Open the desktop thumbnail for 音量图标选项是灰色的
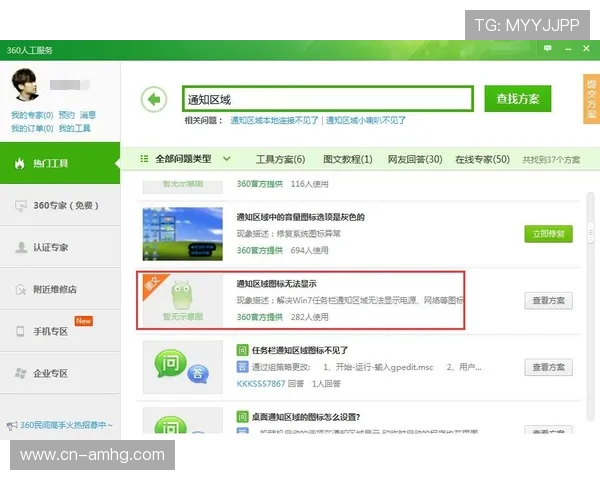The width and height of the screenshot is (600, 480). click(183, 234)
